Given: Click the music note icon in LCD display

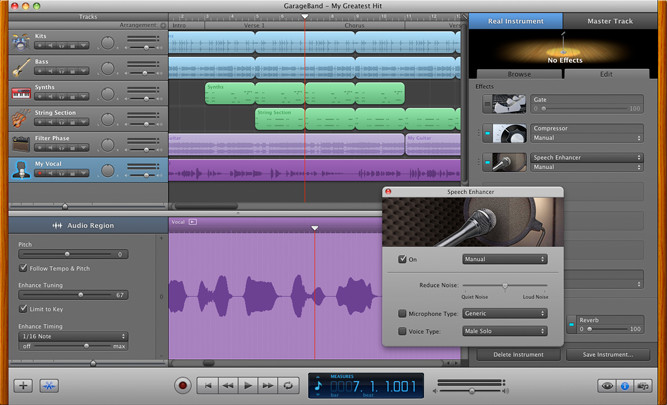Looking at the screenshot, I should click(318, 386).
